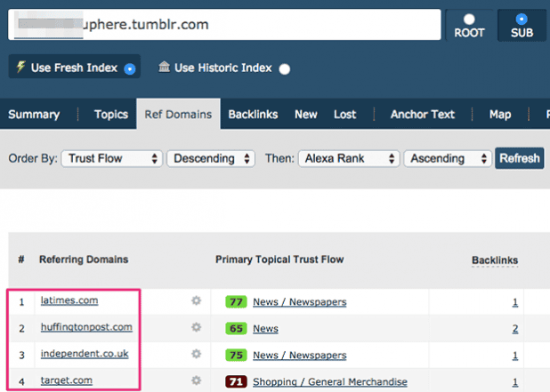Open the latimes.com domain link

coord(69,300)
